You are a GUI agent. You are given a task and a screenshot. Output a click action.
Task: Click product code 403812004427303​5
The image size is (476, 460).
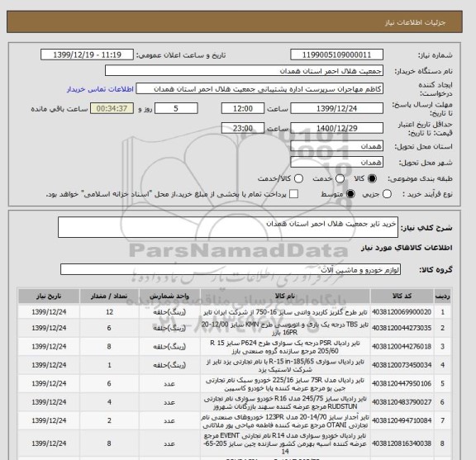402,328
